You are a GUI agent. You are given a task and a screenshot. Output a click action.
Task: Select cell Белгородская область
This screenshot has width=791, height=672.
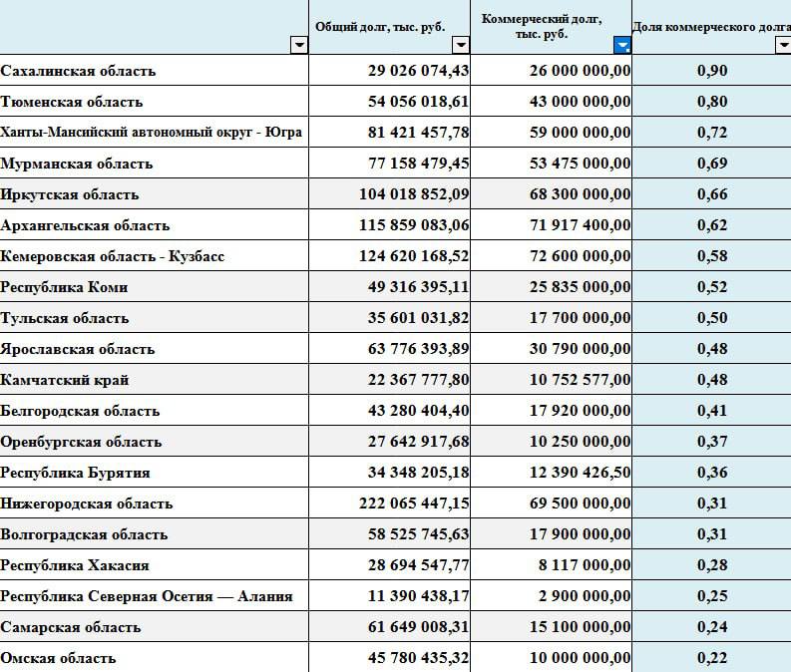tap(154, 411)
